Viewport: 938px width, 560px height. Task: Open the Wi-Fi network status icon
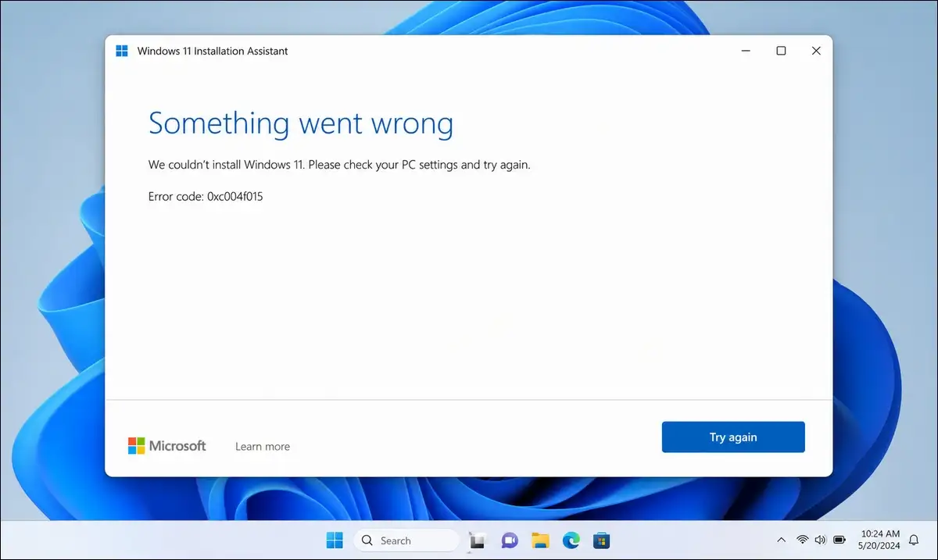803,540
